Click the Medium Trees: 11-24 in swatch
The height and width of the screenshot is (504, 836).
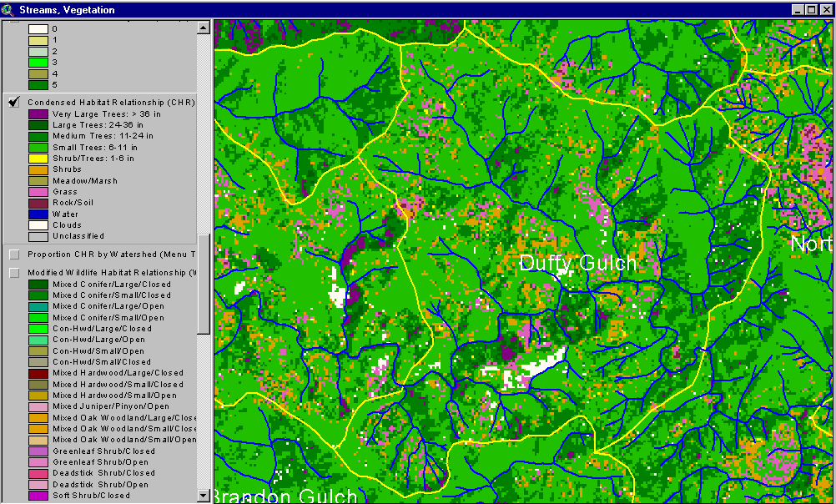click(x=38, y=137)
